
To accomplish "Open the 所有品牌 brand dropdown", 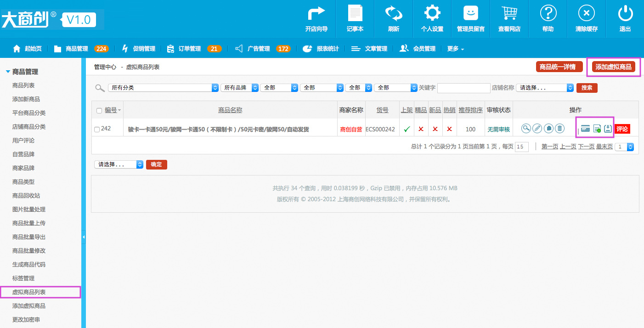I will coord(239,87).
